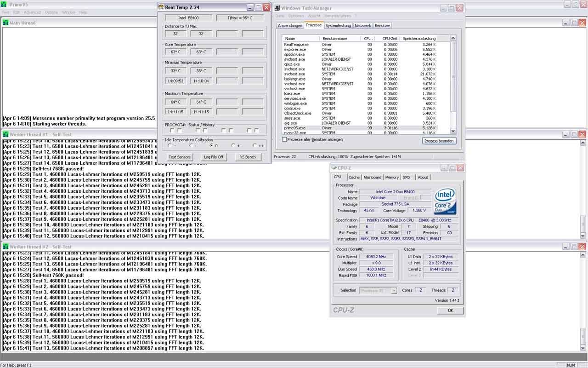
Task: Click the 'TjMax = 95° C' field
Action: (240, 18)
